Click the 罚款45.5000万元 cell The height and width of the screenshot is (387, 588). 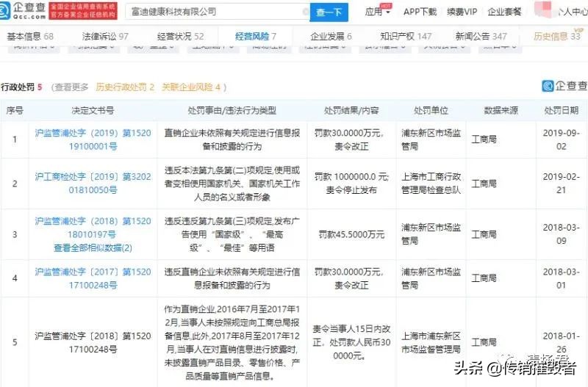[x=351, y=234]
